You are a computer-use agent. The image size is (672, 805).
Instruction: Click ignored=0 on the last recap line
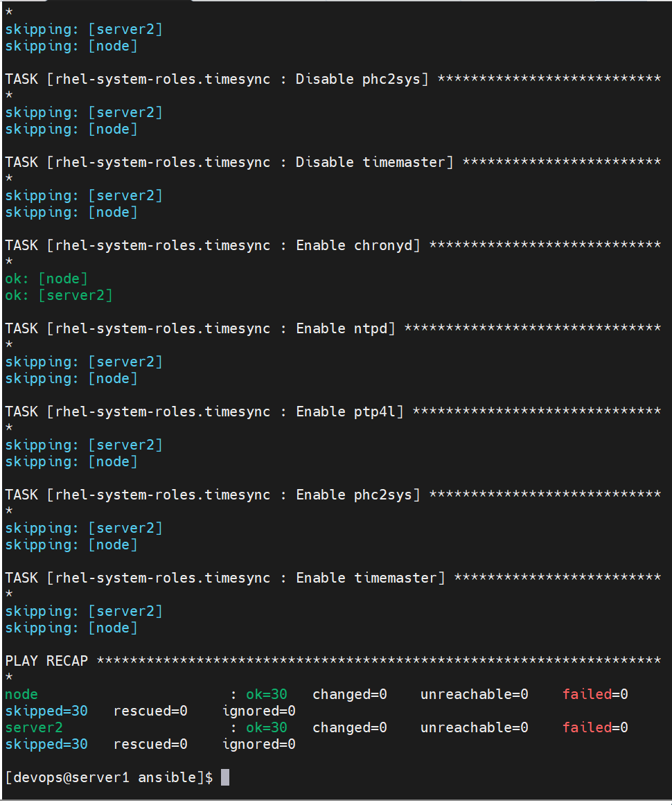pos(258,745)
